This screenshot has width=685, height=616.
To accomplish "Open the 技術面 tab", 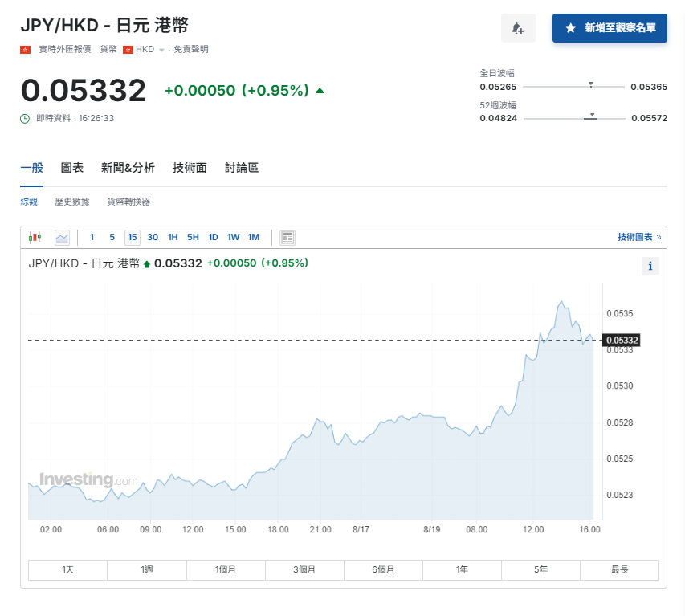I will click(x=190, y=168).
